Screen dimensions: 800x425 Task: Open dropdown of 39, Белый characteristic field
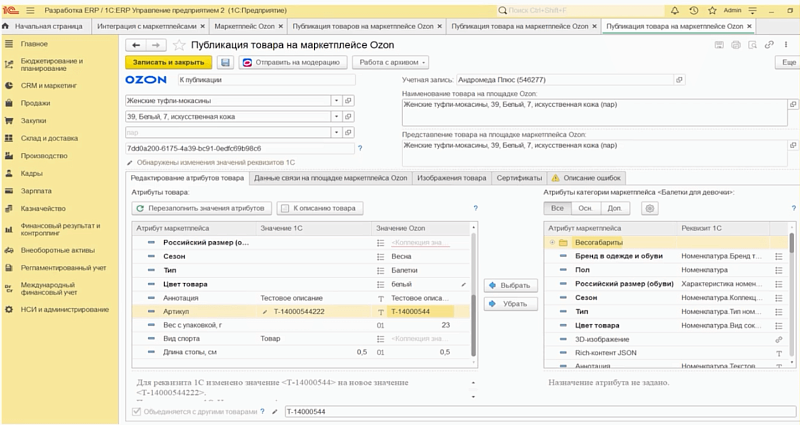pos(336,117)
